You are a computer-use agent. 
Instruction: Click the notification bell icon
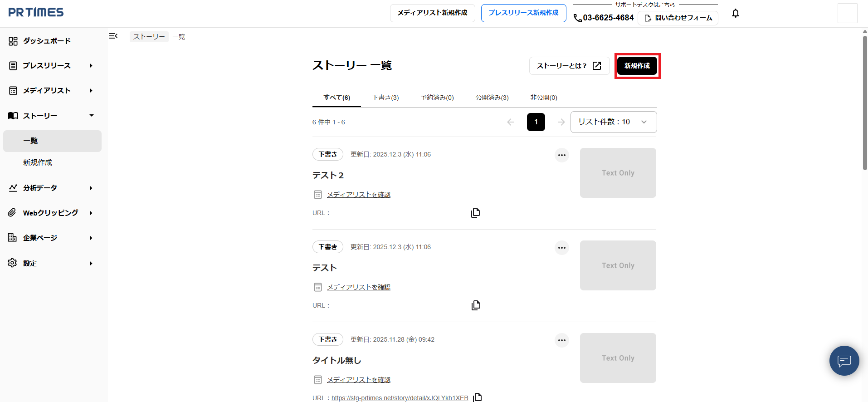coord(735,14)
